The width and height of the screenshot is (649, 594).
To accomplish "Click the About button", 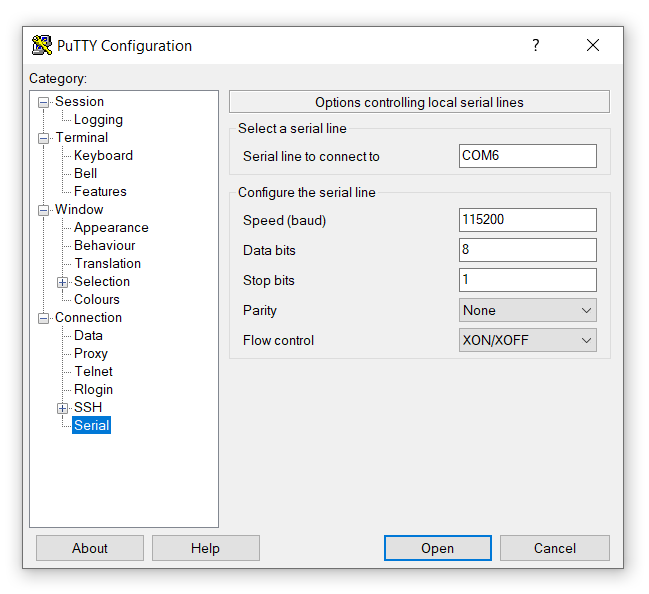I will (90, 548).
